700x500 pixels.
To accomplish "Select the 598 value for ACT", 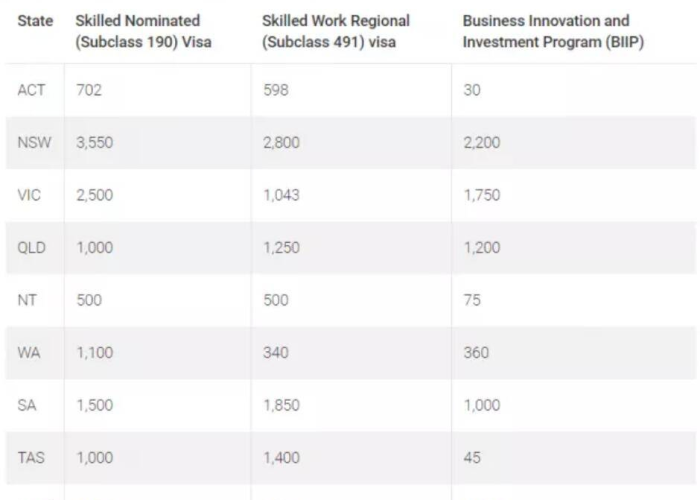I will click(276, 90).
